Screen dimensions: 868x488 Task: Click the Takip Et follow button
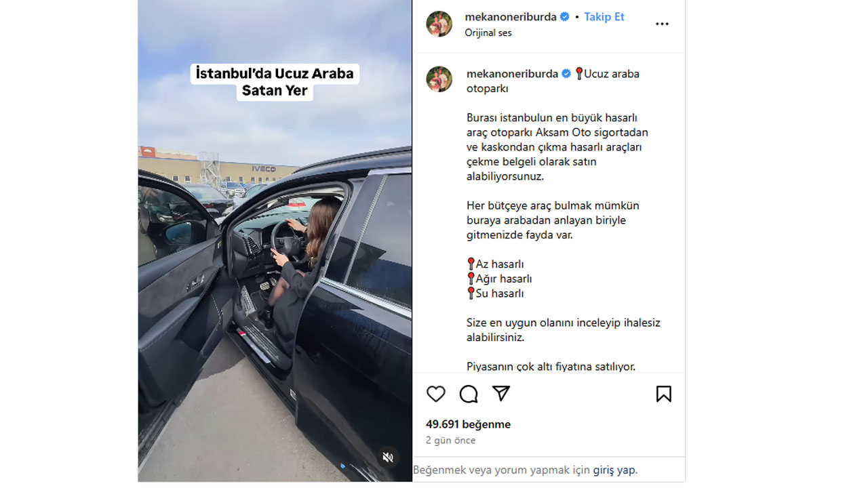(604, 17)
